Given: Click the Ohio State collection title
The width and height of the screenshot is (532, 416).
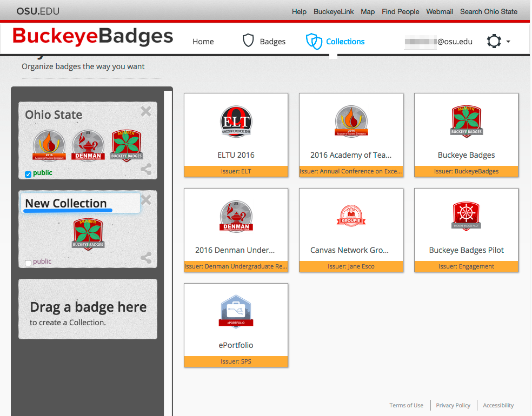Looking at the screenshot, I should 54,115.
